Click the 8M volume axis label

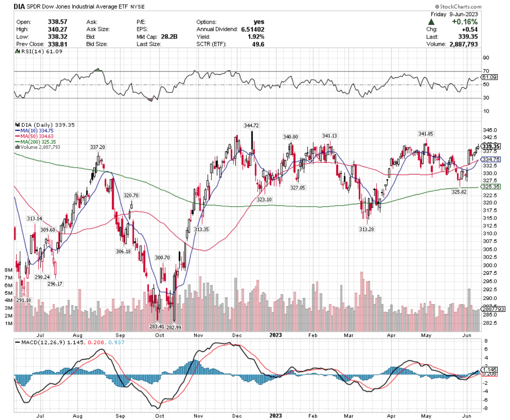(x=8, y=270)
